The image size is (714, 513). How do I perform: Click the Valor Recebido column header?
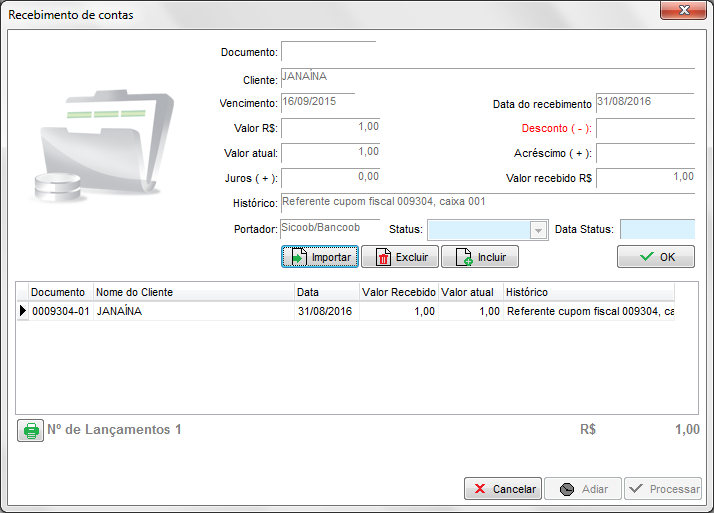pos(397,292)
